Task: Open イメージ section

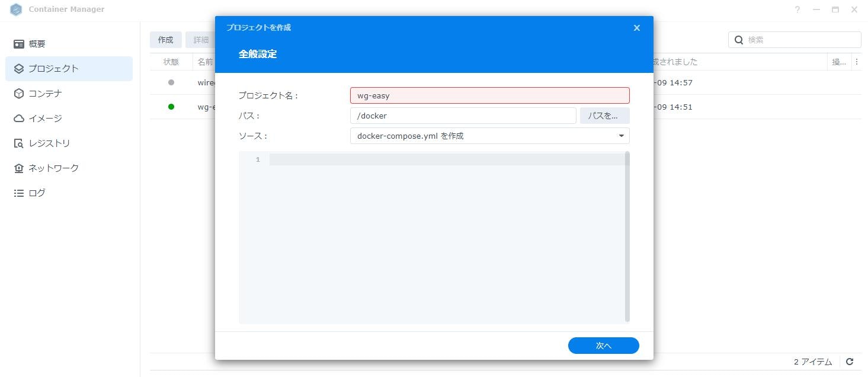Action: click(69, 119)
